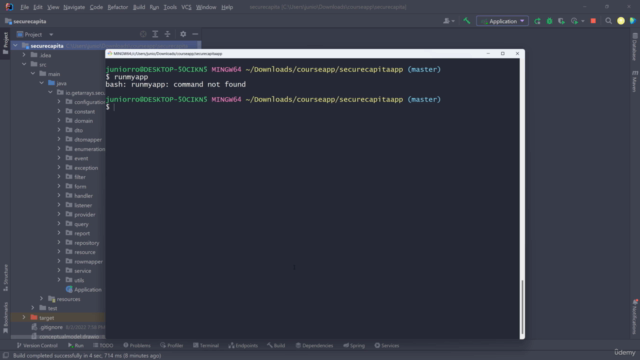The height and width of the screenshot is (360, 640).
Task: Open the Structure side tool window
Action: coord(5,278)
